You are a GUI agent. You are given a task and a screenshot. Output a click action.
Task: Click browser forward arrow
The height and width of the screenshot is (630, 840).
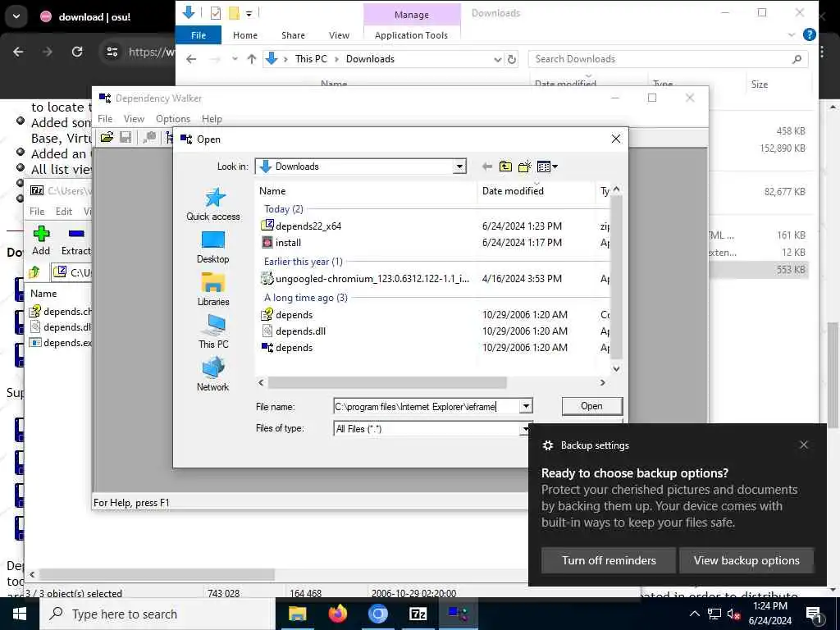pos(48,52)
